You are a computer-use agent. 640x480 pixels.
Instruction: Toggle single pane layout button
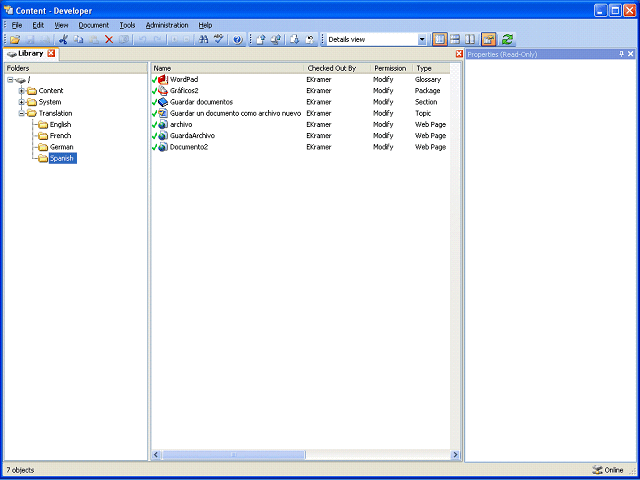tap(439, 40)
